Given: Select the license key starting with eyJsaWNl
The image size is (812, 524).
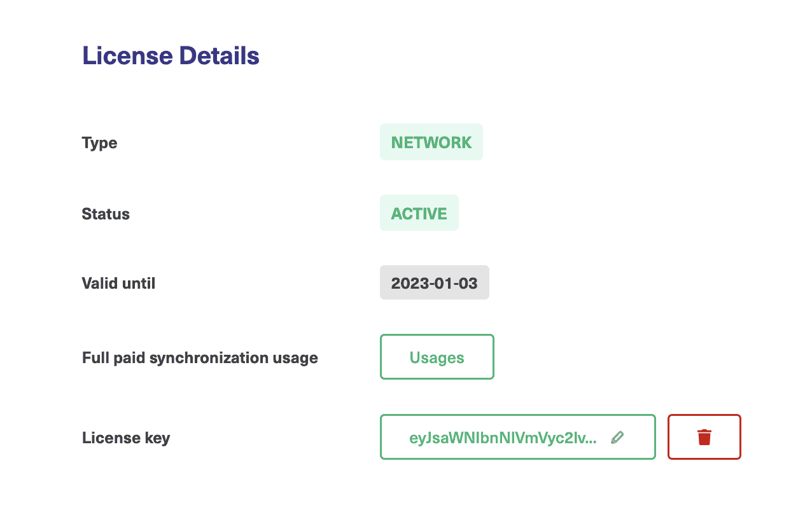Looking at the screenshot, I should pyautogui.click(x=505, y=437).
